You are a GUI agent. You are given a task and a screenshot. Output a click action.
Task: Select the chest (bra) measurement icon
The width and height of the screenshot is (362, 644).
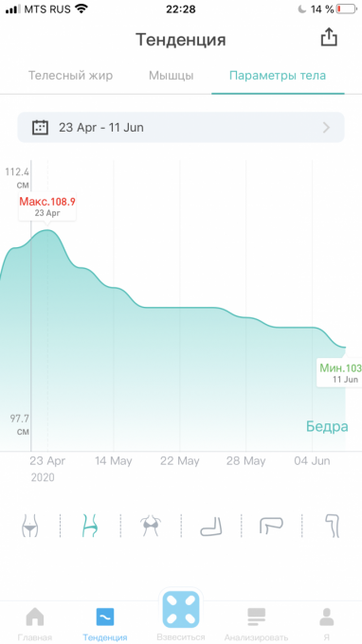(151, 526)
